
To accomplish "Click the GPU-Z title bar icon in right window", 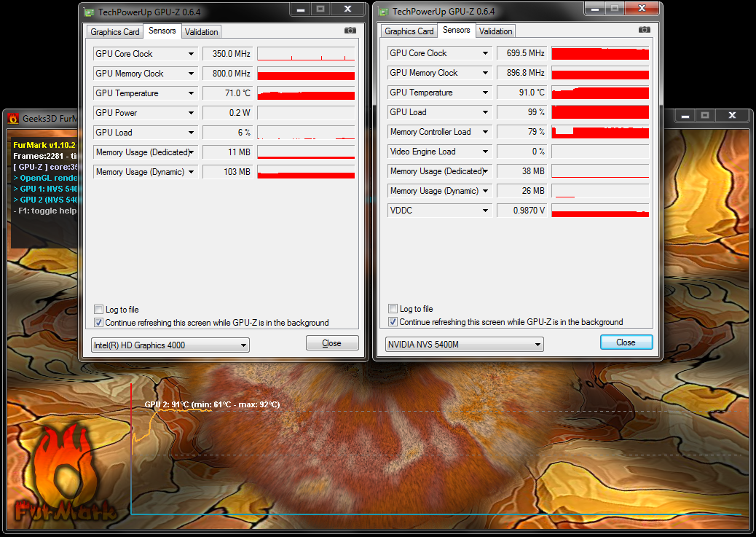I will [383, 11].
